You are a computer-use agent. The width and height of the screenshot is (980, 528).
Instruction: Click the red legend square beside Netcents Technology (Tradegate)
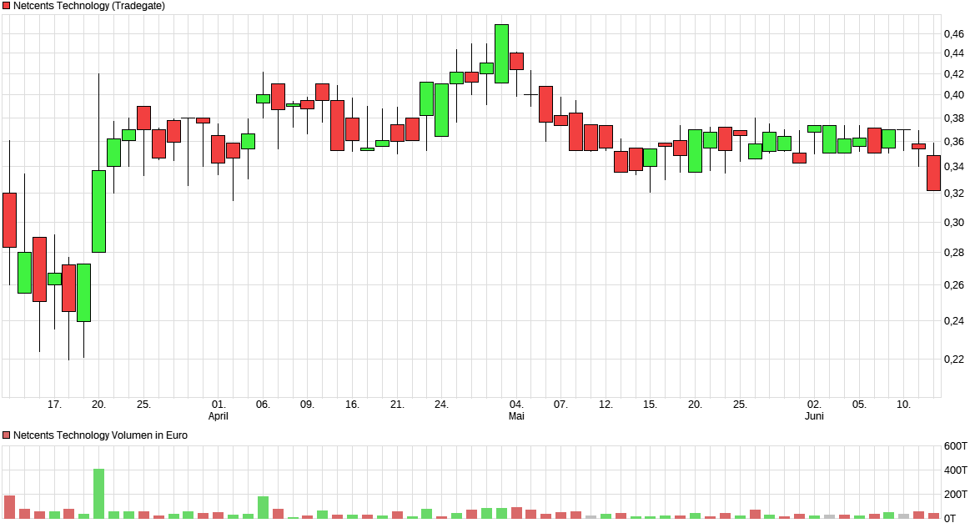pyautogui.click(x=7, y=6)
